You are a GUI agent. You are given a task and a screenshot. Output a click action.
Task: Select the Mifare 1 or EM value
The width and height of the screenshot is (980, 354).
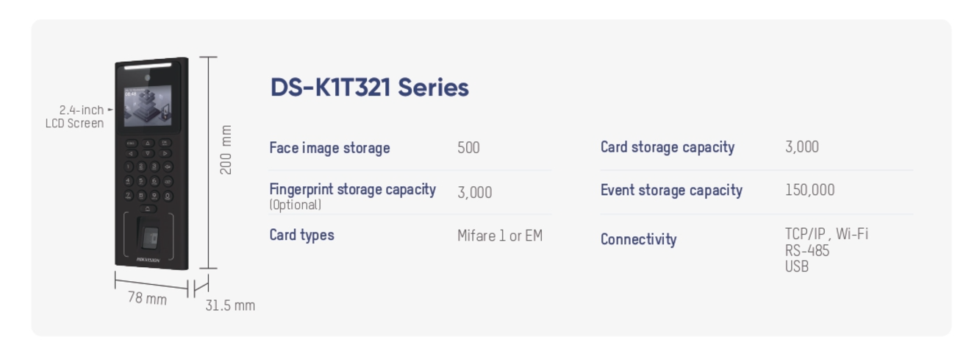pos(500,236)
